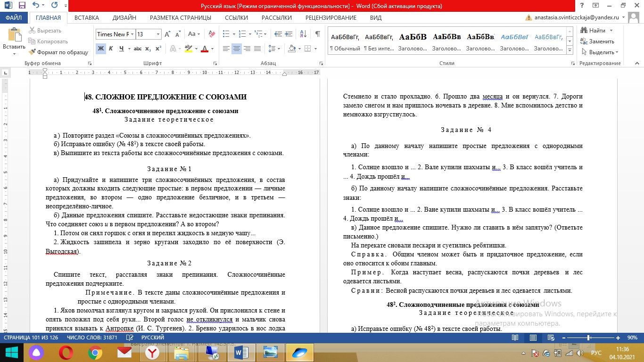The height and width of the screenshot is (362, 644).
Task: Open the ФАЙЛ file menu
Action: coord(14,18)
